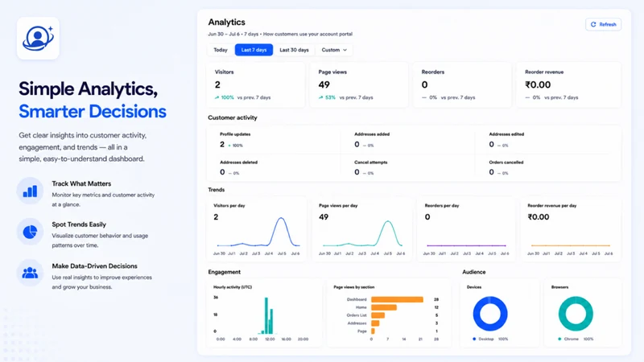Select the Today tab
The image size is (644, 362).
(x=221, y=50)
